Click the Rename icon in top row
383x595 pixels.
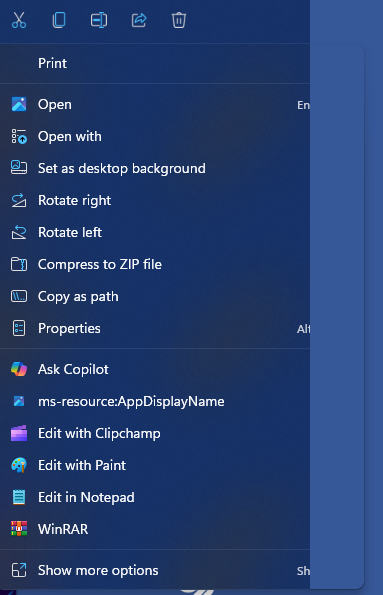[99, 20]
